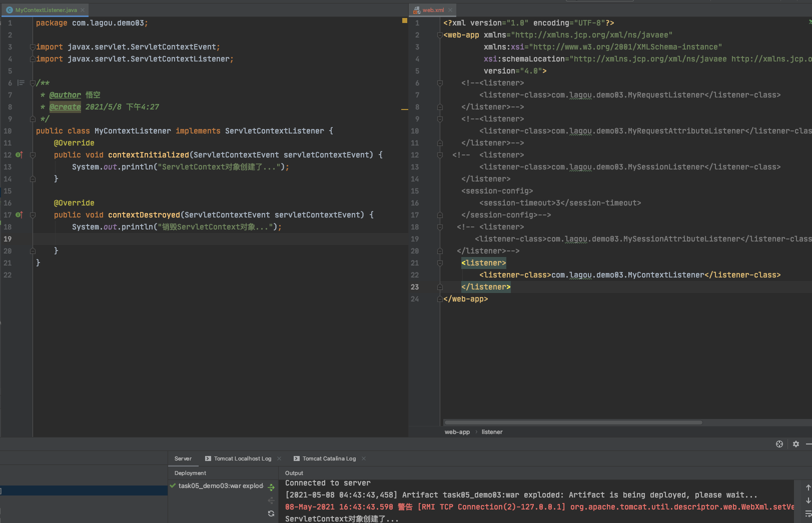This screenshot has height=523, width=812.
Task: Click the crosshair target icon in run panel
Action: (779, 444)
